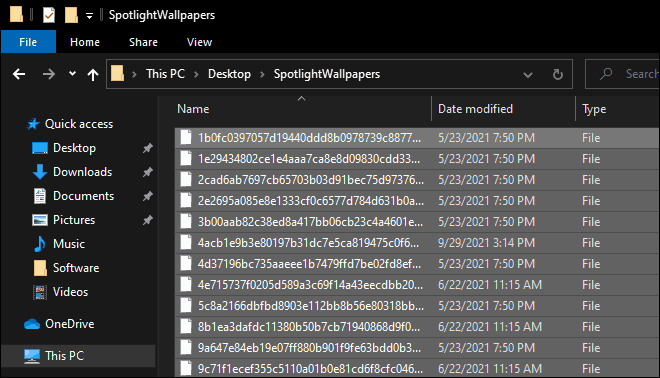Image resolution: width=660 pixels, height=378 pixels.
Task: Open Documents in the navigation pane
Action: pyautogui.click(x=83, y=196)
